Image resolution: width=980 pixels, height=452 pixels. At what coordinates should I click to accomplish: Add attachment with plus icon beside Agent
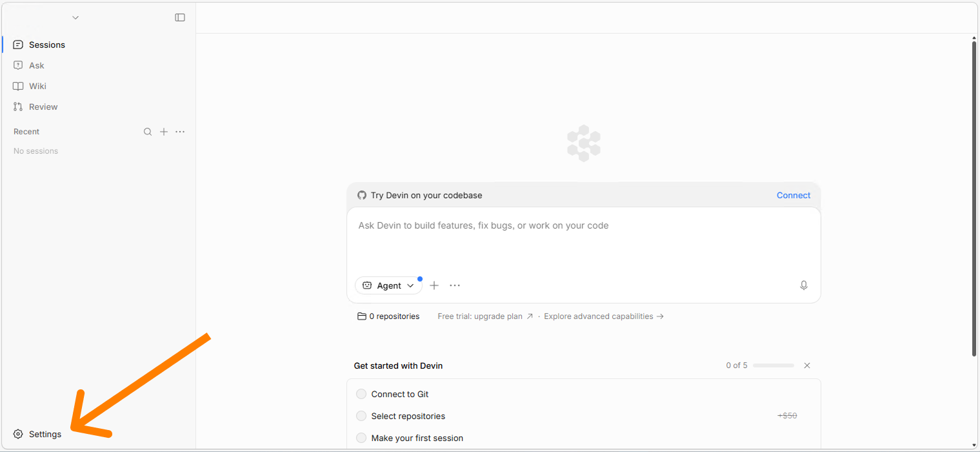[434, 285]
